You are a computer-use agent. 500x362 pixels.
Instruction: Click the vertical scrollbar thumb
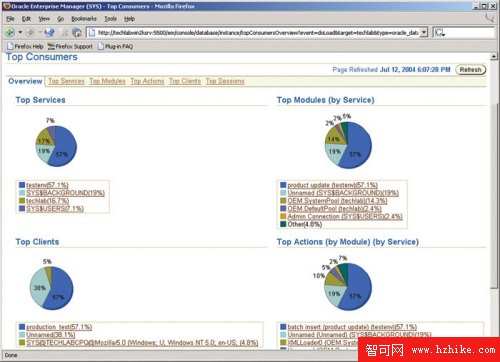click(494, 195)
